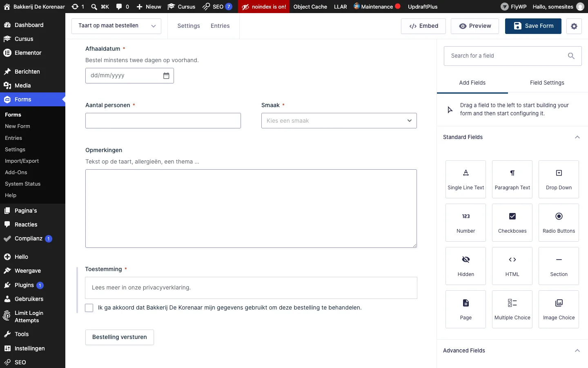Add an Image Choice field

coord(559,310)
